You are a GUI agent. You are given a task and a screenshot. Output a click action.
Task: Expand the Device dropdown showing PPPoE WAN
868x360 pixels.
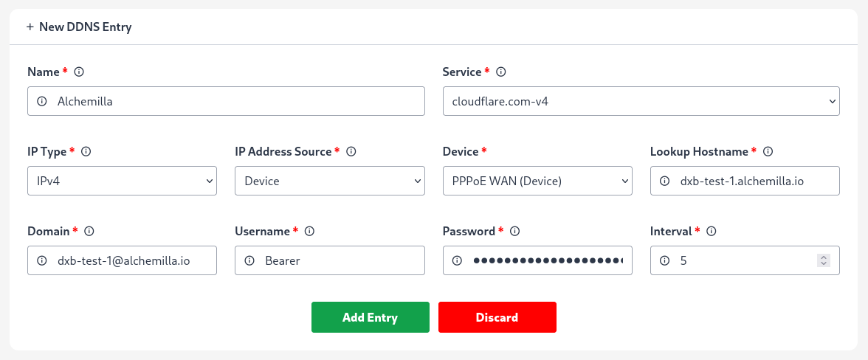point(537,181)
